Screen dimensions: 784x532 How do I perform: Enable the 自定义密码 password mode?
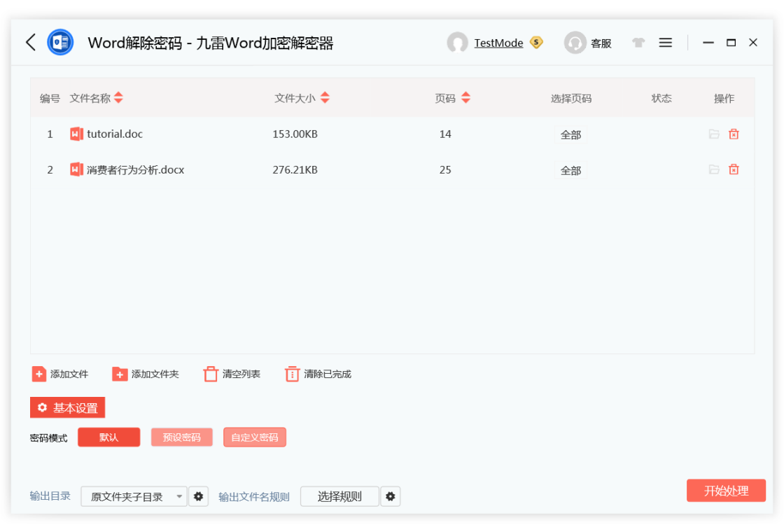254,437
